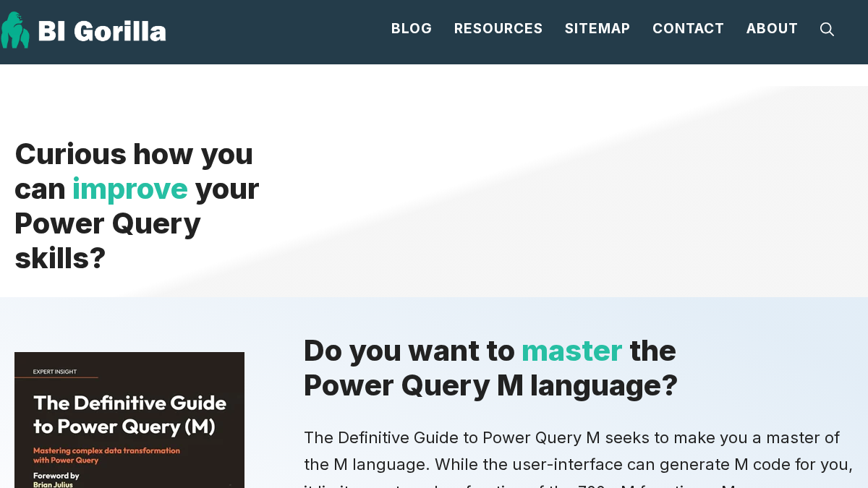This screenshot has width=868, height=488.
Task: Click the heading 'Do you want to master'
Action: pos(490,368)
